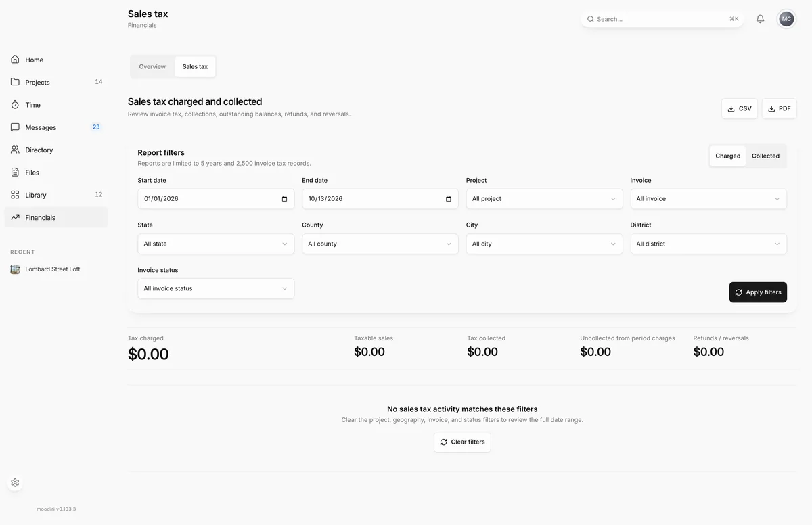Image resolution: width=812 pixels, height=525 pixels.
Task: Click the End date field 10/13/2026
Action: [x=380, y=199]
